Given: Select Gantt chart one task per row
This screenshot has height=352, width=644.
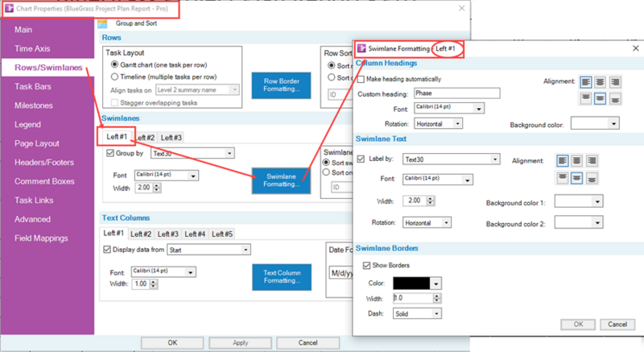Looking at the screenshot, I should pos(115,64).
